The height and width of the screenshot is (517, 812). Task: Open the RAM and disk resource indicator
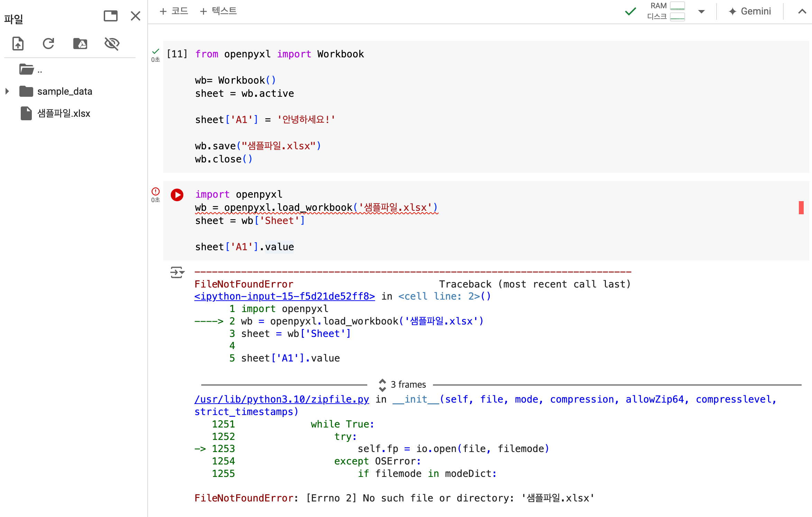pyautogui.click(x=666, y=11)
